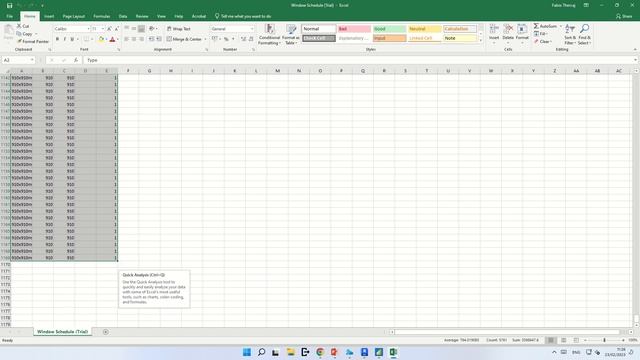Switch to the Data tab
Viewport: 640px width, 360px height.
click(123, 16)
